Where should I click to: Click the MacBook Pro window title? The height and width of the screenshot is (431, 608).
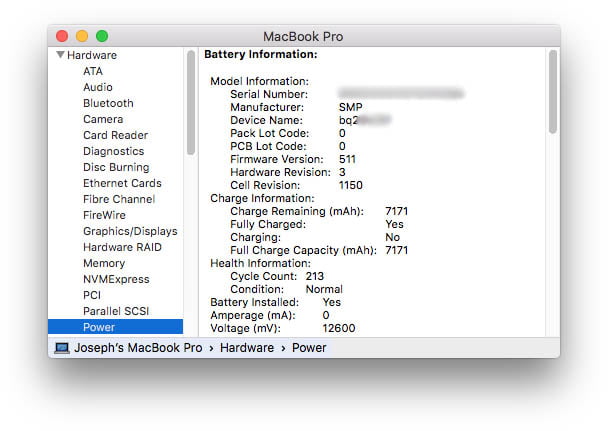[303, 36]
